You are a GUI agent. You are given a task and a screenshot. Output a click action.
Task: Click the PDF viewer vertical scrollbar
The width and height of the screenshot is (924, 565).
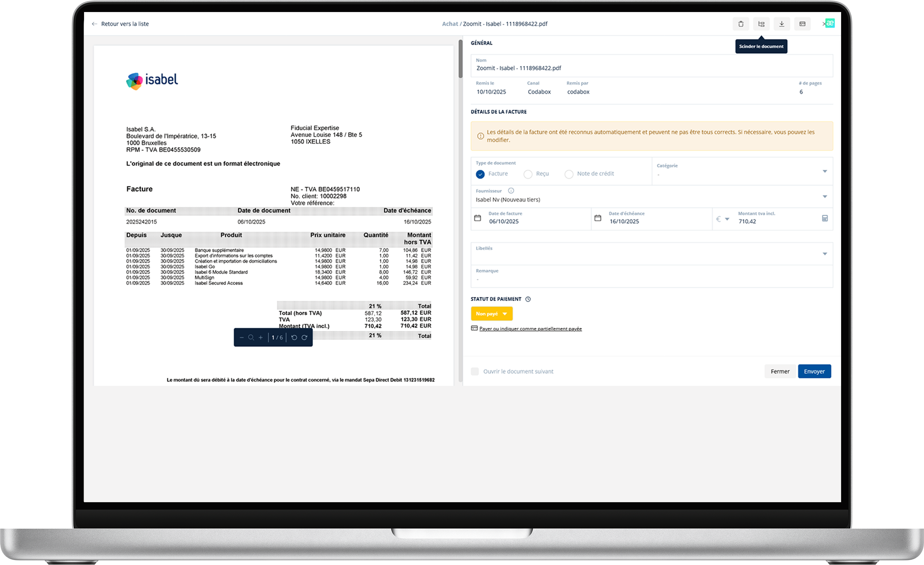(x=460, y=59)
